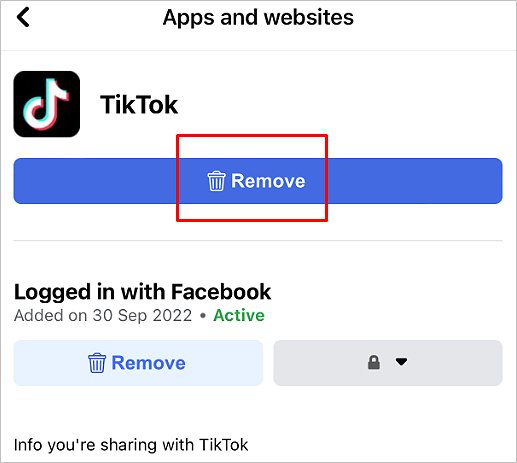Click the Added on 30 Sep 2022 text
Screen dimensions: 517x463
tap(103, 316)
